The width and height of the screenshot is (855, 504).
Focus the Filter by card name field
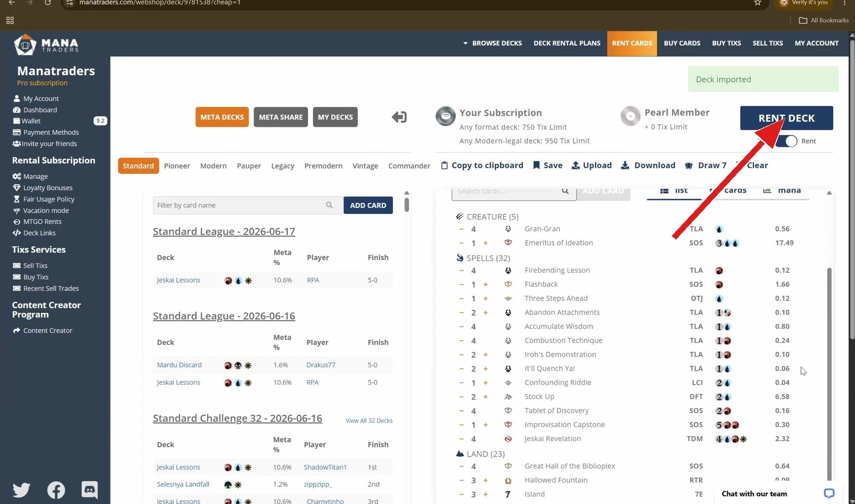tap(248, 205)
